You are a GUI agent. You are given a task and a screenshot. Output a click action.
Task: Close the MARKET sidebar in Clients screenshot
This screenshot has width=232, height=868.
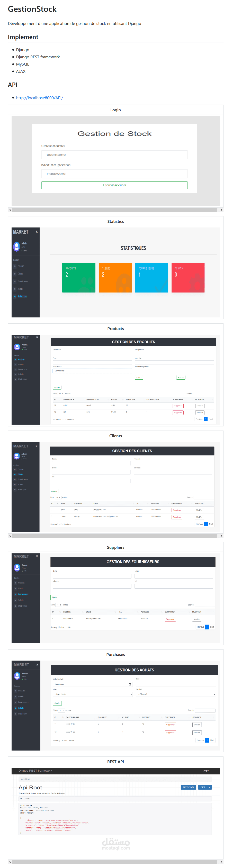point(37,446)
